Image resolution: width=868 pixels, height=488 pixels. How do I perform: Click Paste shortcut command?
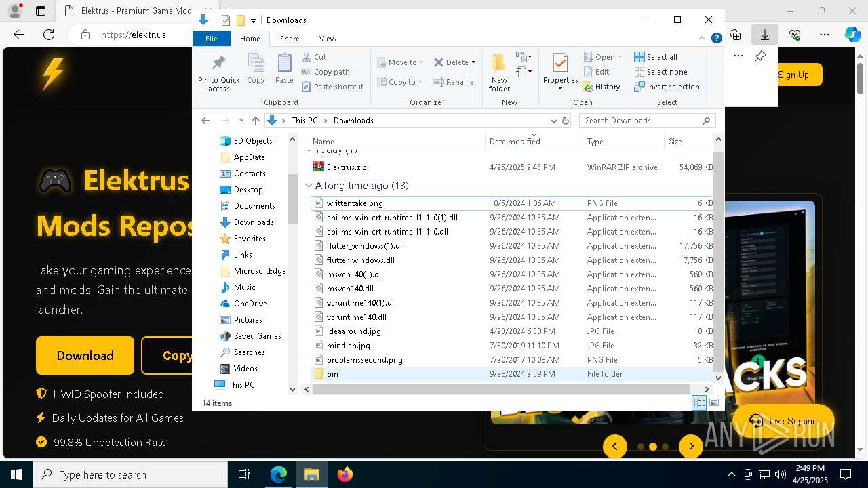coord(333,87)
